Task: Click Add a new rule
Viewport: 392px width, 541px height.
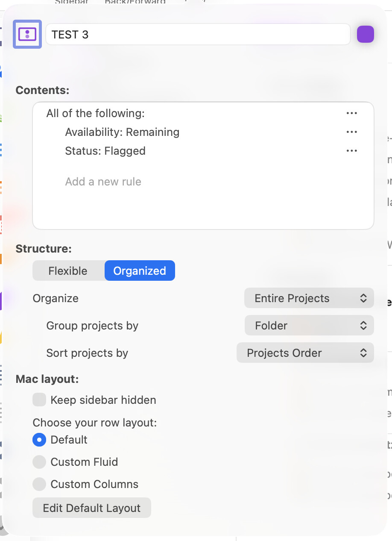Action: (x=103, y=182)
